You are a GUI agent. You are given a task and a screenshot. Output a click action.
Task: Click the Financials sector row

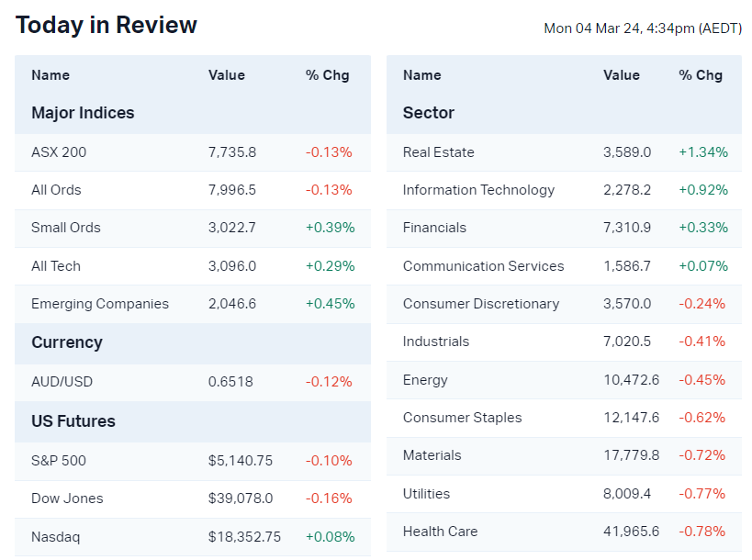434,228
